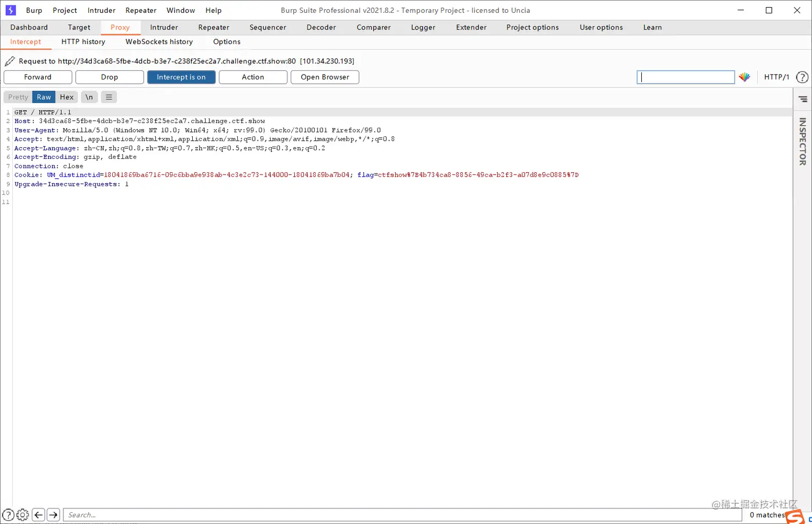
Task: Toggle the Intercept is on button
Action: tap(182, 77)
